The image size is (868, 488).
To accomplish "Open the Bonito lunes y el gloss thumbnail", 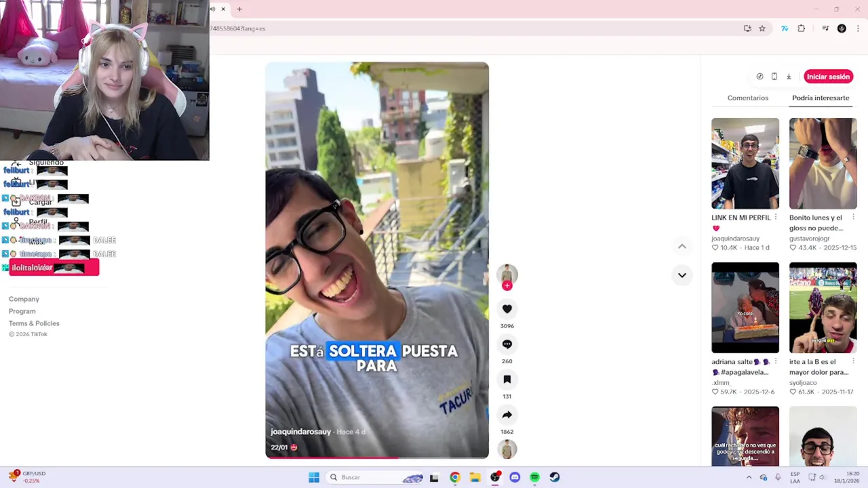I will pyautogui.click(x=823, y=163).
